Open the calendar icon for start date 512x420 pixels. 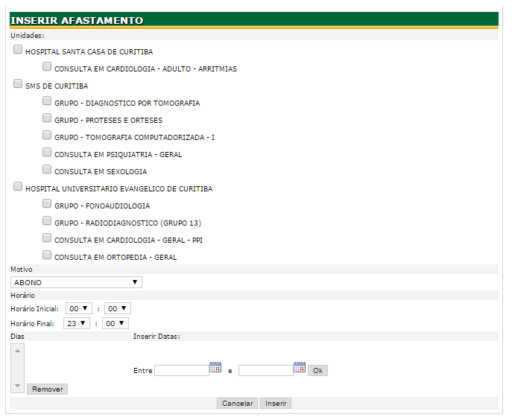click(215, 367)
